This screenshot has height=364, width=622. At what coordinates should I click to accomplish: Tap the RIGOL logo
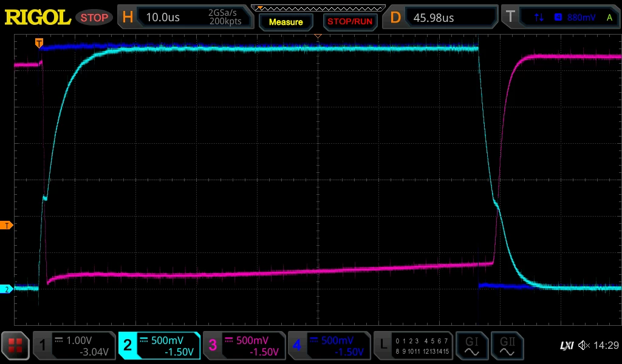point(38,18)
